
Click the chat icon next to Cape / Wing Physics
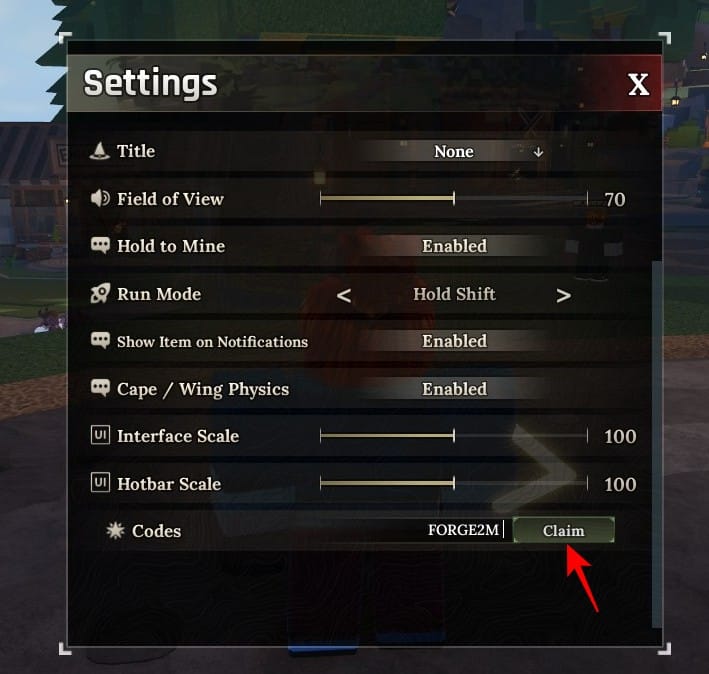pyautogui.click(x=100, y=388)
